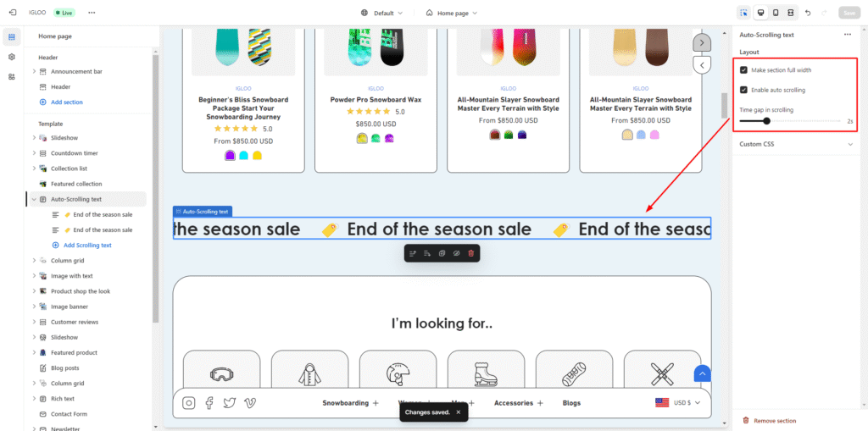
Task: Expand the Announcement bar section
Action: tap(34, 72)
